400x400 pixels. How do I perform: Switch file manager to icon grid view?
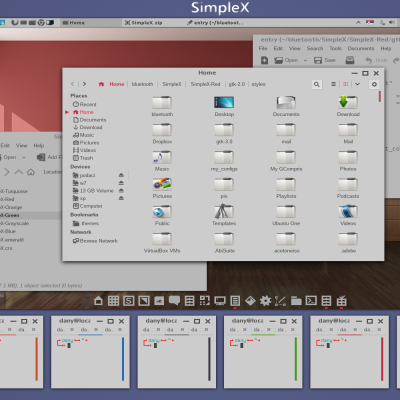click(346, 84)
